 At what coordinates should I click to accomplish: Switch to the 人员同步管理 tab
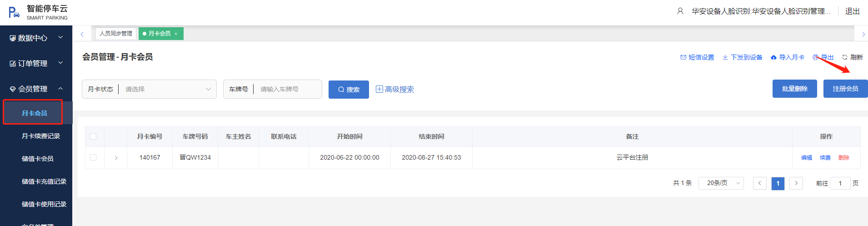tap(116, 34)
